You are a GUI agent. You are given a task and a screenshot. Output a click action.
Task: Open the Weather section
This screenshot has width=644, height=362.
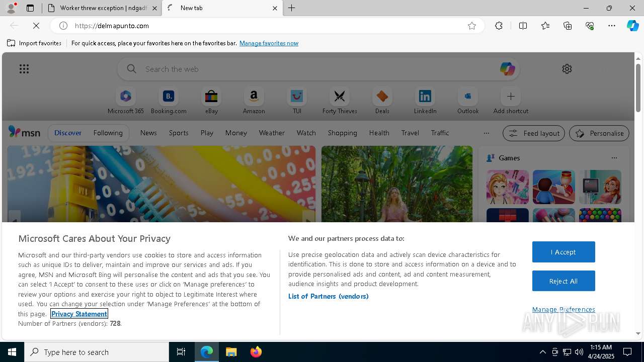coord(272,133)
